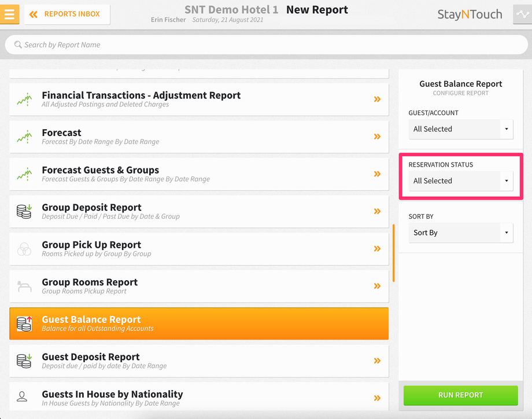The height and width of the screenshot is (419, 532).
Task: Click 'Balance for all Outstanding Accounts' subtitle
Action: (98, 328)
